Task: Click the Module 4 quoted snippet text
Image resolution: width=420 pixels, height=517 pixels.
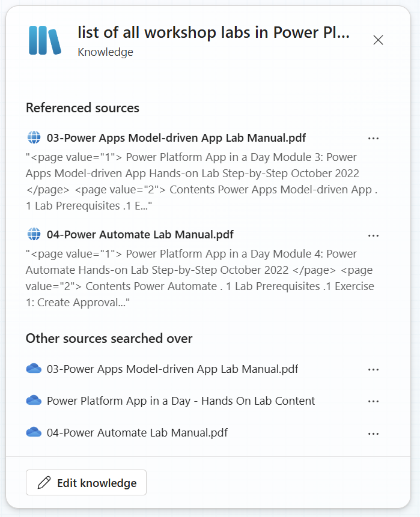Action: [x=200, y=278]
